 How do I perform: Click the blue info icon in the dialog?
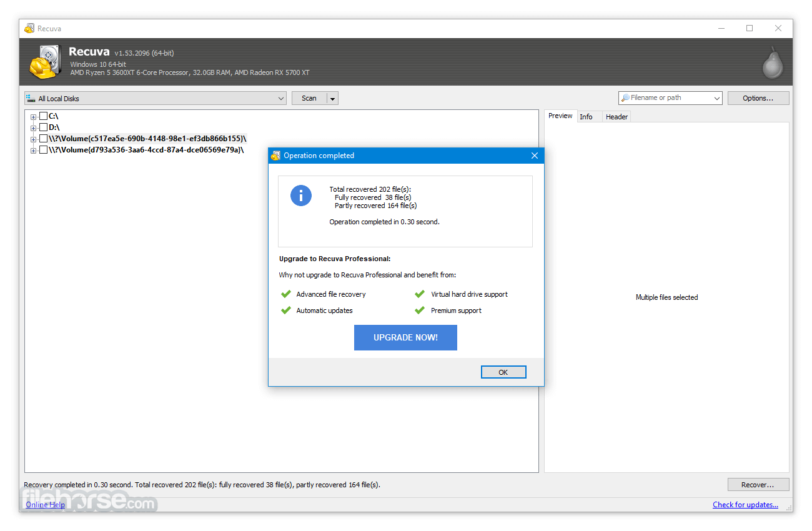tap(301, 196)
